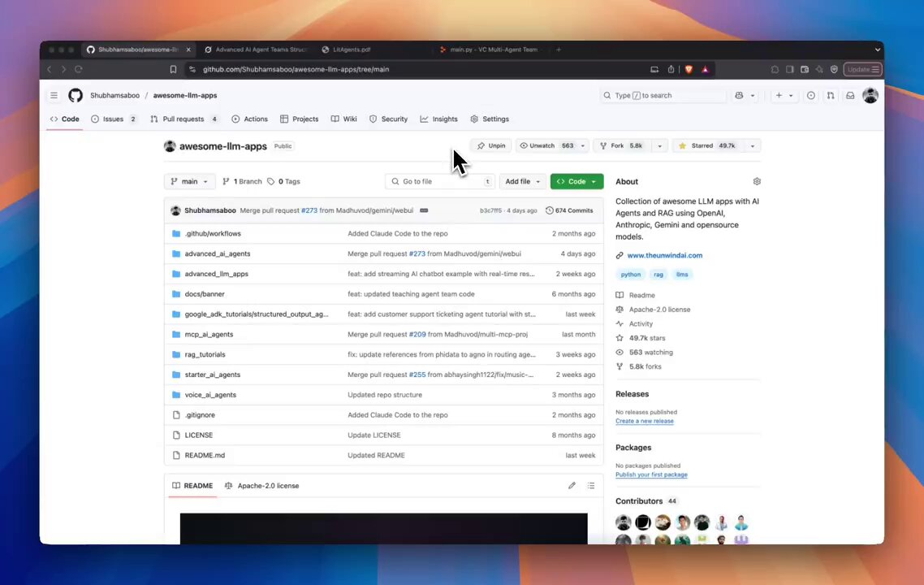Open the user profile avatar menu

(870, 96)
